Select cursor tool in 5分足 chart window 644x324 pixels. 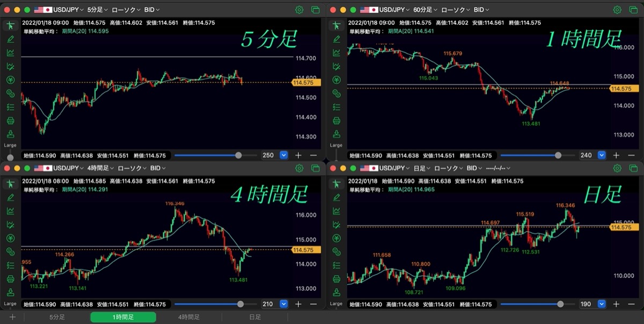[x=10, y=25]
